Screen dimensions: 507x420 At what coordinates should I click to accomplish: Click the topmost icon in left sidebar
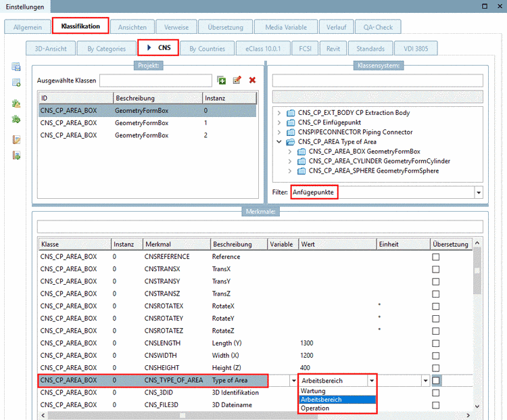pos(16,67)
